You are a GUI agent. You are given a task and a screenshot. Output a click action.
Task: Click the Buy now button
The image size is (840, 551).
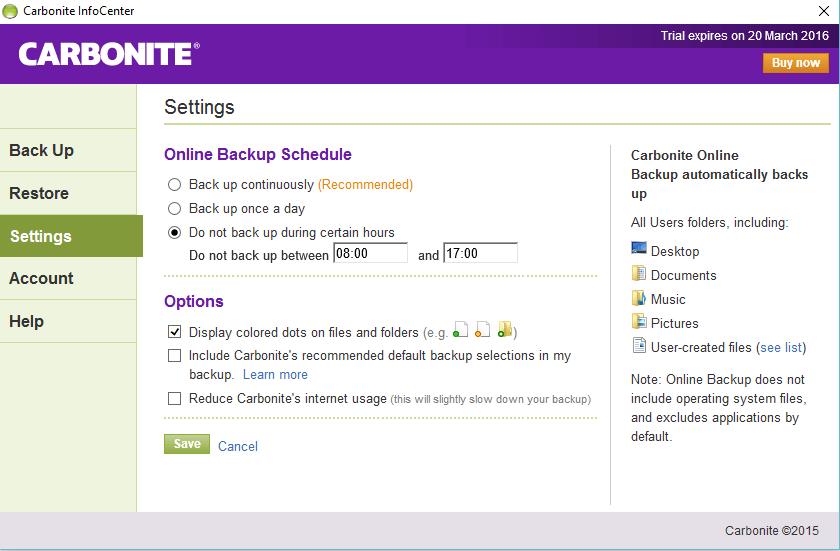796,63
